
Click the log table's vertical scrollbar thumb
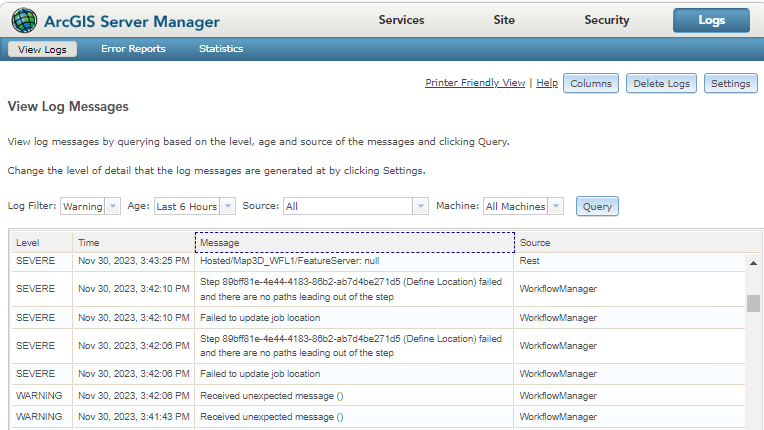(753, 304)
